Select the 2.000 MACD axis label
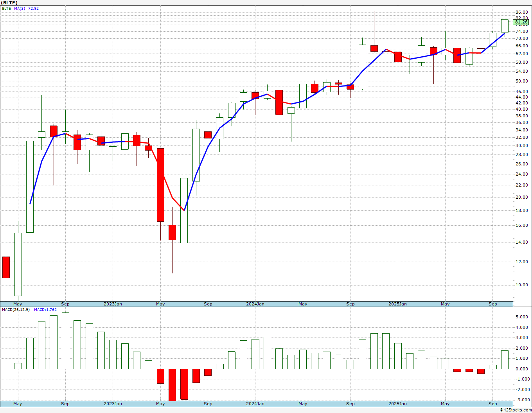 522,348
